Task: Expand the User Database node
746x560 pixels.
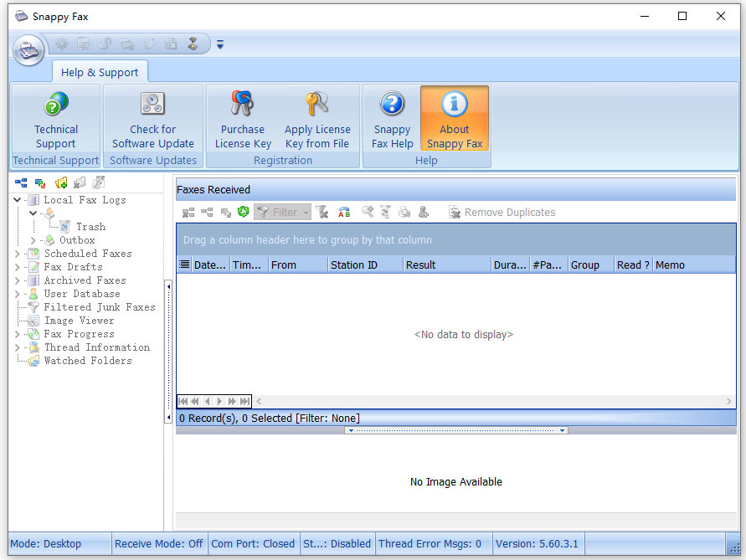Action: click(x=17, y=294)
